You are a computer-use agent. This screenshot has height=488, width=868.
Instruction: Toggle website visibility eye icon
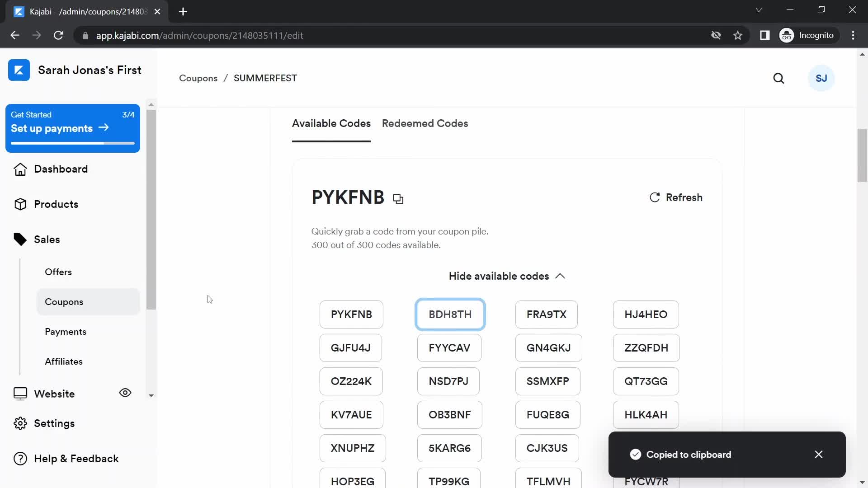pyautogui.click(x=125, y=393)
